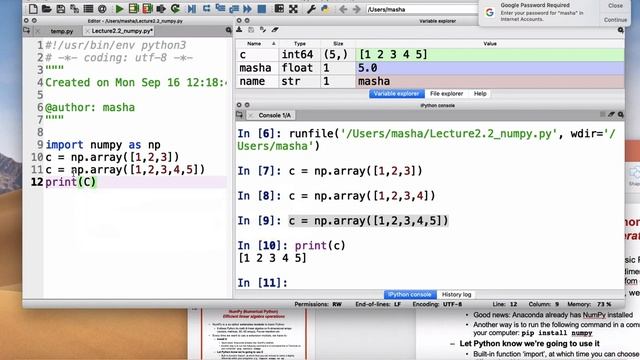Go back with the left arrow icon

(x=343, y=9)
